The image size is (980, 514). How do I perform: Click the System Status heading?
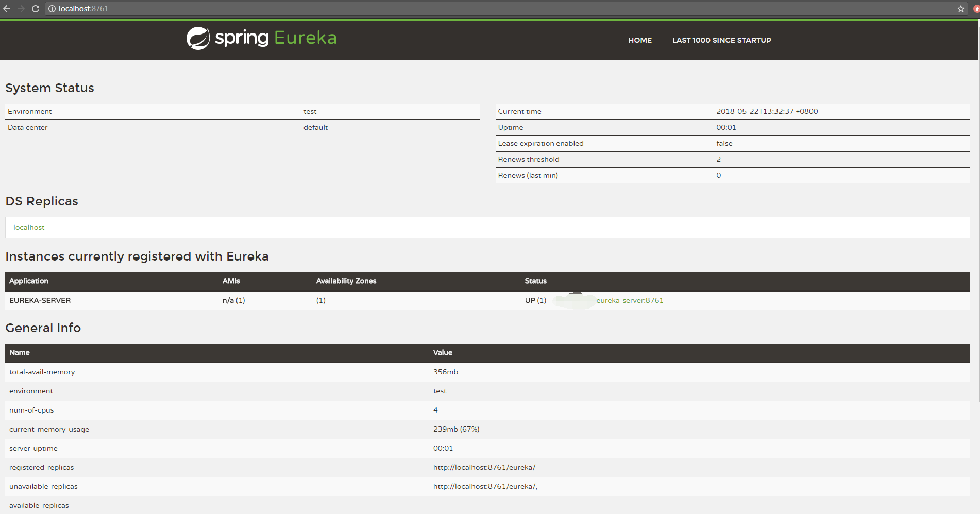49,88
